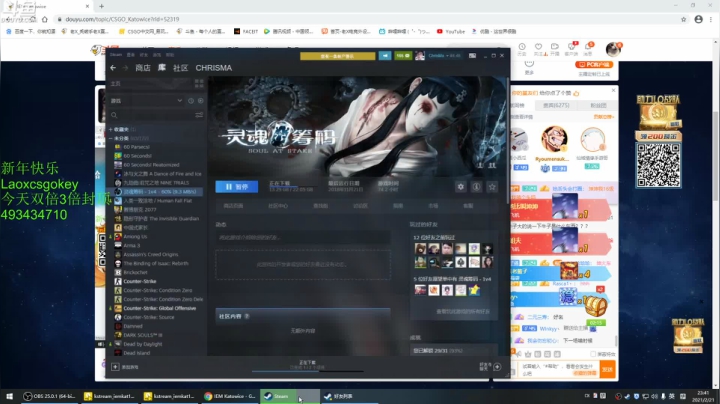Select Arma 3 in the game list
This screenshot has width=720, height=404.
point(131,246)
